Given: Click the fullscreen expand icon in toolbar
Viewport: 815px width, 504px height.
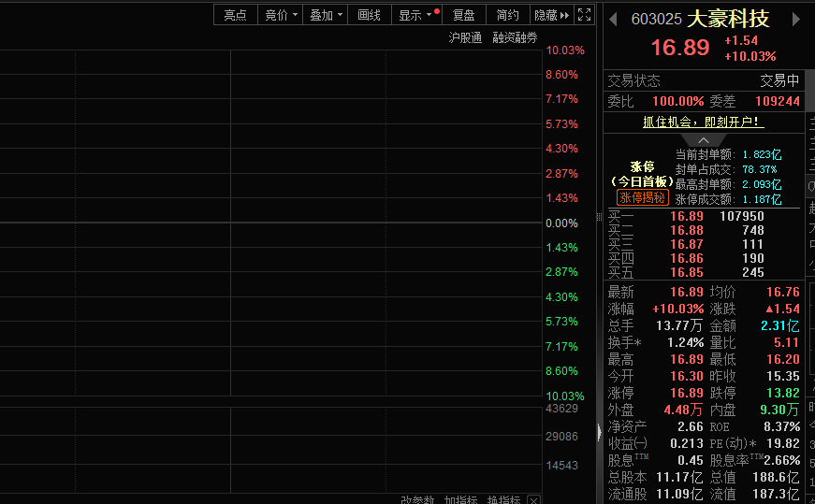Looking at the screenshot, I should (584, 15).
